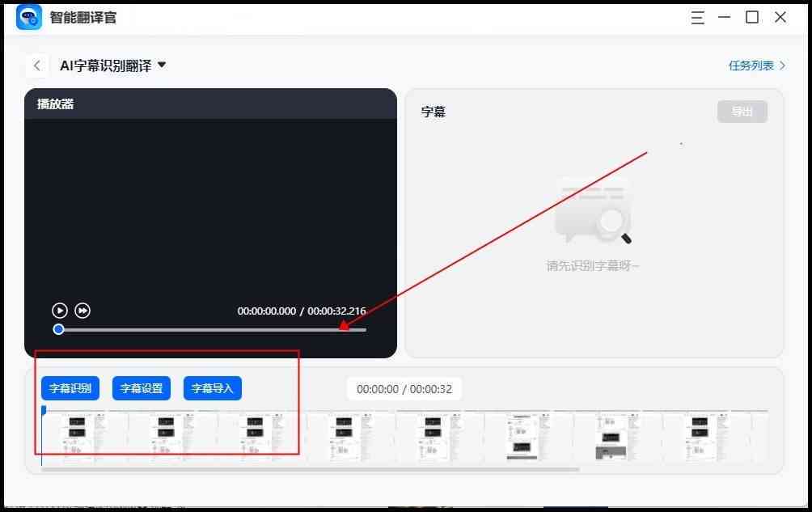Screen dimensions: 812x512
Task: Click the empty subtitle magnifier illustration
Action: click(x=593, y=211)
